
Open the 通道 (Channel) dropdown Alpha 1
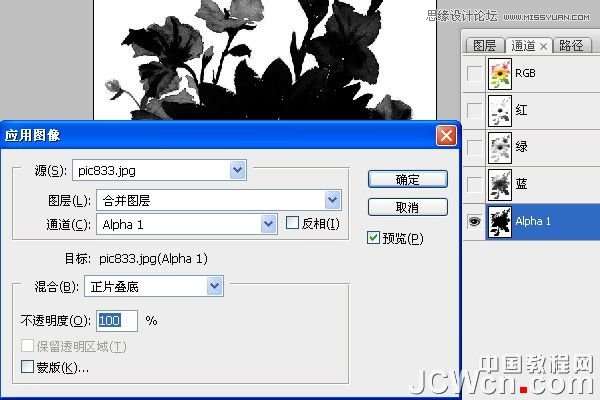pyautogui.click(x=187, y=224)
